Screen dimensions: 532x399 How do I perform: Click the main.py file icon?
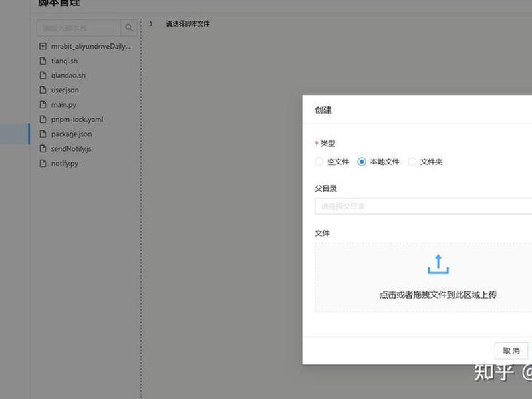tap(43, 104)
